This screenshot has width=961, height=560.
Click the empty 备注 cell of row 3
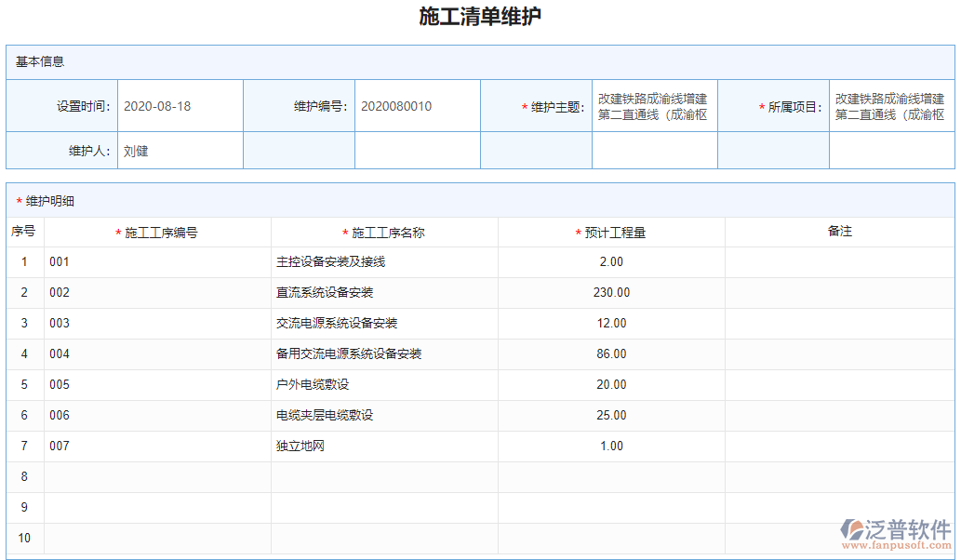[842, 323]
